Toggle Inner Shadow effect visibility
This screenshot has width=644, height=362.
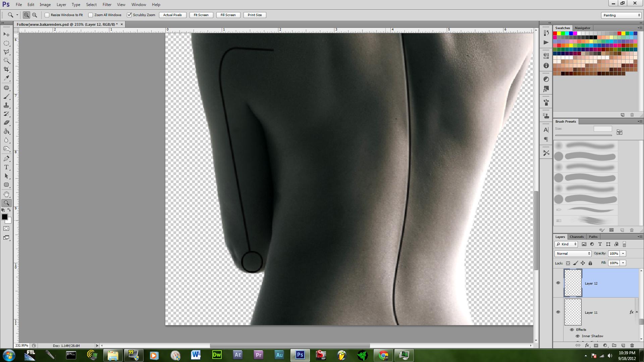pos(578,336)
